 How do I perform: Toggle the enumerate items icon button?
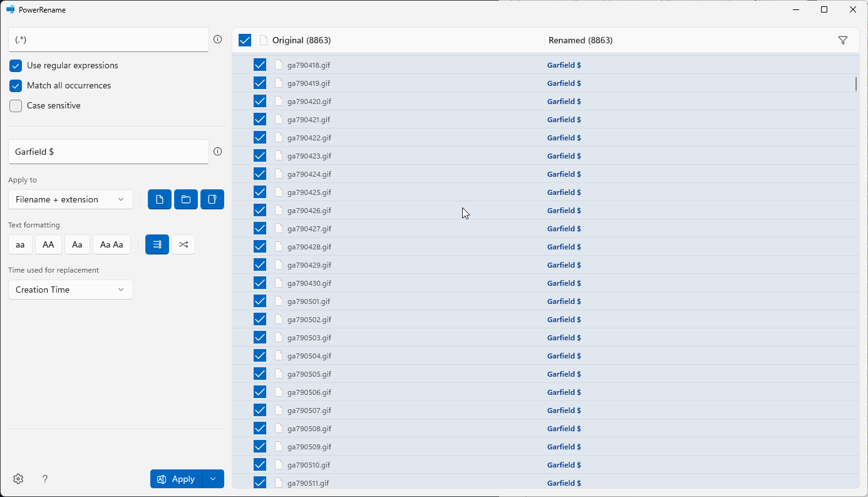click(x=157, y=244)
